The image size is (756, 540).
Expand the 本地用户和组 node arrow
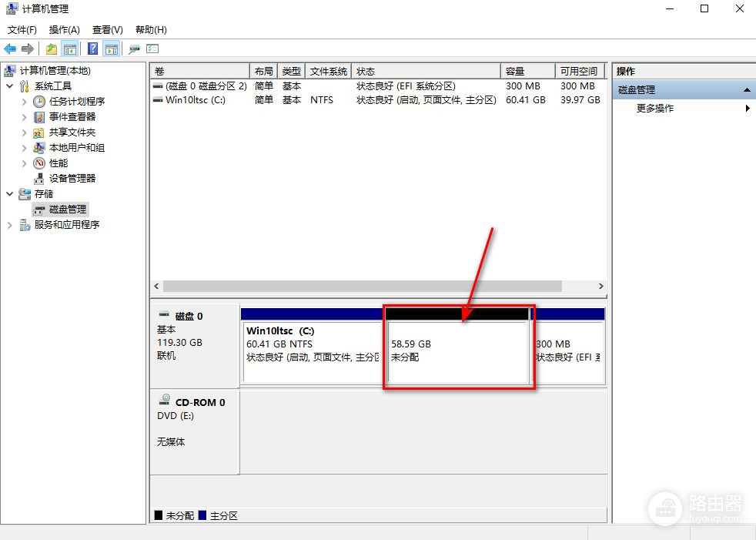pyautogui.click(x=24, y=148)
